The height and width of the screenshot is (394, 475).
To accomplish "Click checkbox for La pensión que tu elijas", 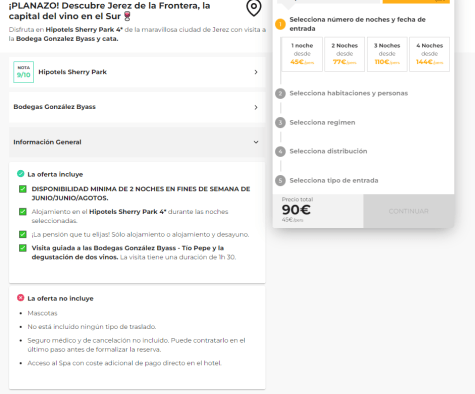I will click(23, 235).
